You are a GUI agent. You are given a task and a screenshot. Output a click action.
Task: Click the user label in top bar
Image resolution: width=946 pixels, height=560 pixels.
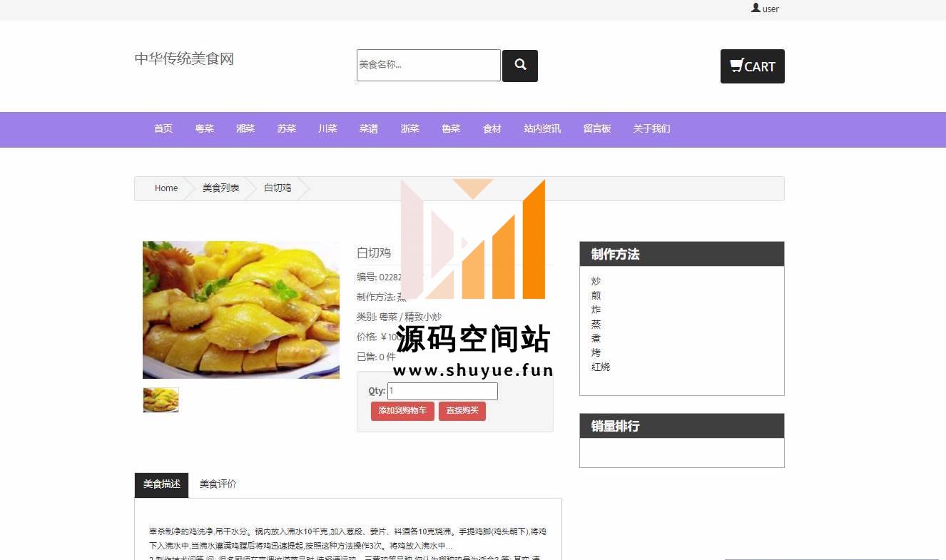pyautogui.click(x=770, y=9)
